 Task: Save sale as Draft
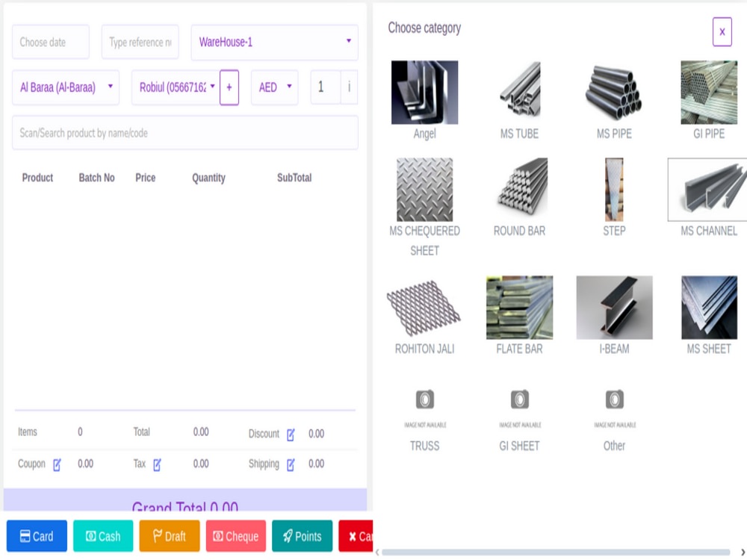coord(169,536)
